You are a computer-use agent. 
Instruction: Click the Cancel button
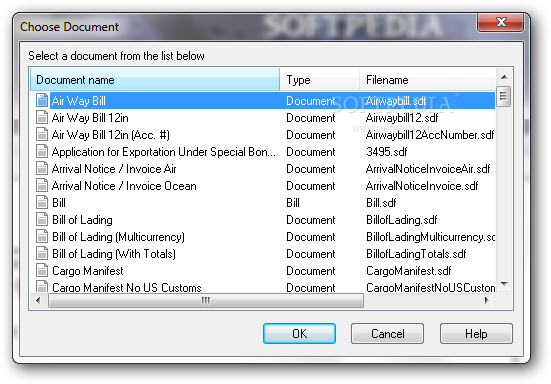point(387,333)
